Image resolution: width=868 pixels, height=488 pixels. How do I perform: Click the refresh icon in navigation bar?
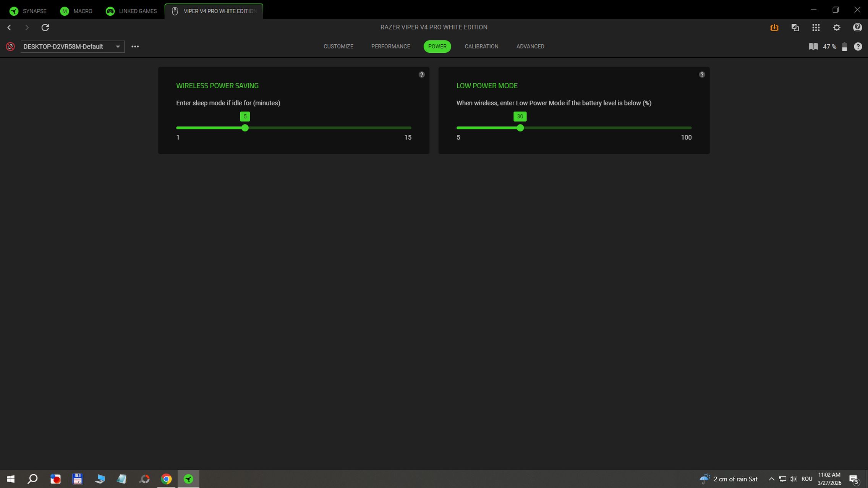pos(45,27)
